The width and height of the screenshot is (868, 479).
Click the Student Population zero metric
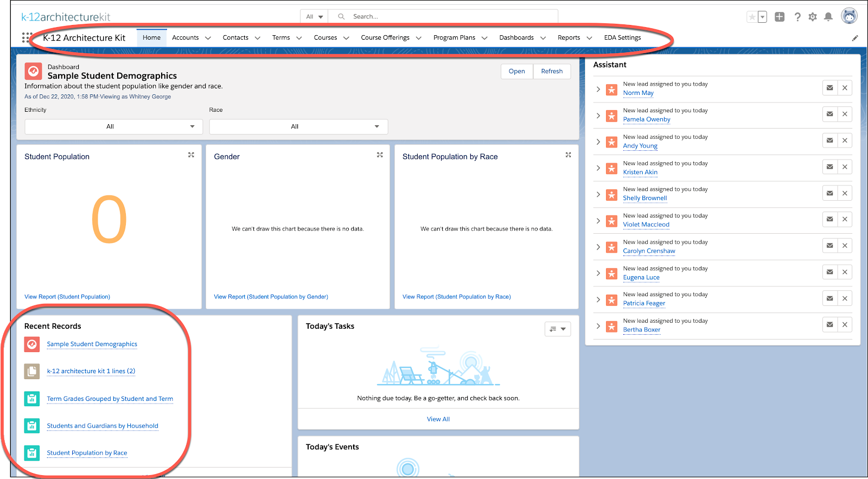point(109,220)
